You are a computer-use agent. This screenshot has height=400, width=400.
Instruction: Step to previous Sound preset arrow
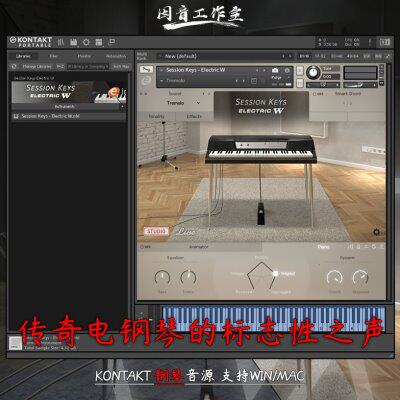tap(203, 94)
